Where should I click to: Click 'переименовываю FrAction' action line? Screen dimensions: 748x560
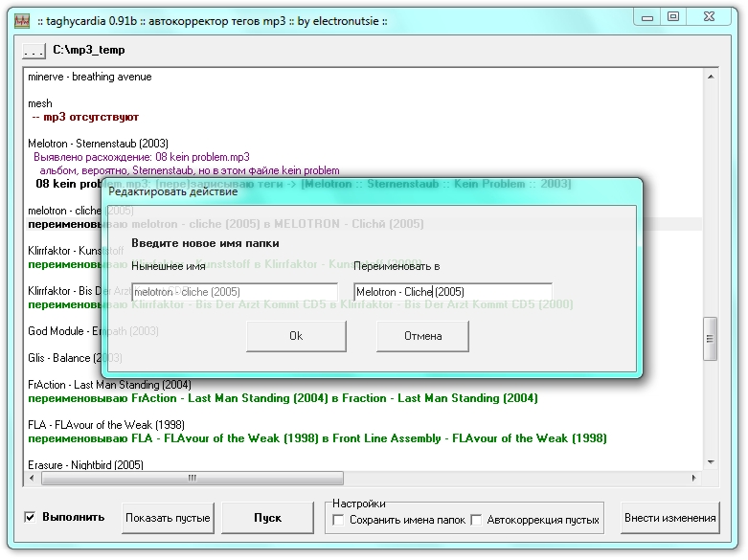pos(283,398)
